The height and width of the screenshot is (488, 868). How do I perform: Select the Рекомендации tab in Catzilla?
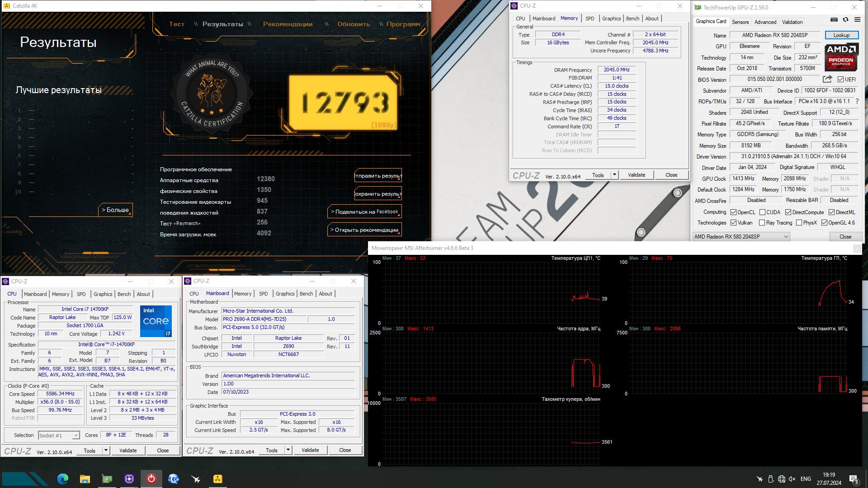[288, 24]
